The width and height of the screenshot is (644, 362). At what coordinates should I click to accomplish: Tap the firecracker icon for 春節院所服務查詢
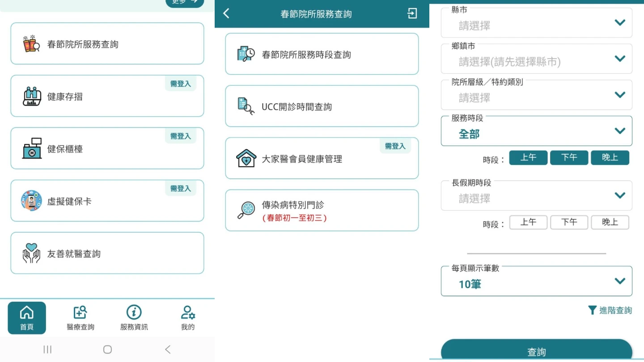tap(32, 44)
